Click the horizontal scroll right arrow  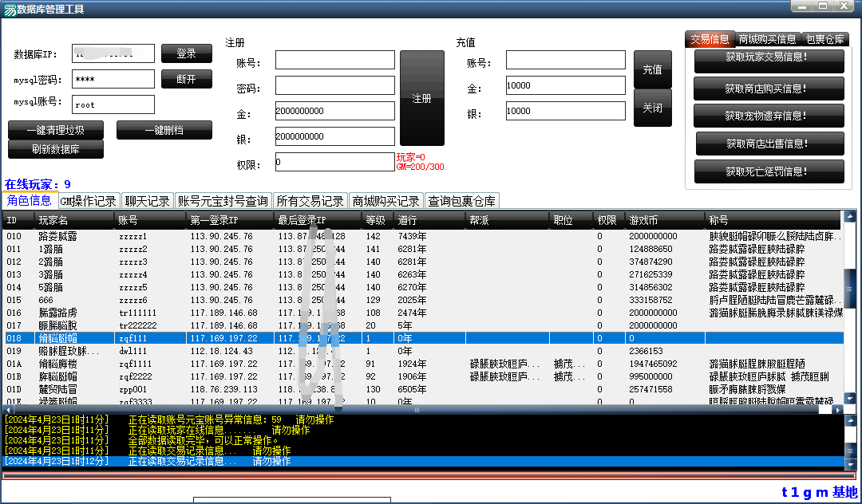837,410
